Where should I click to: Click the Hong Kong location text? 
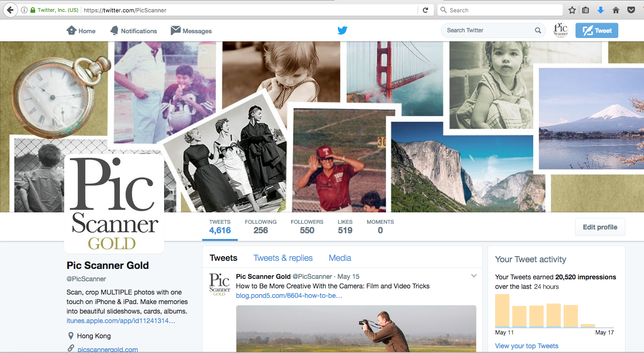tap(94, 336)
